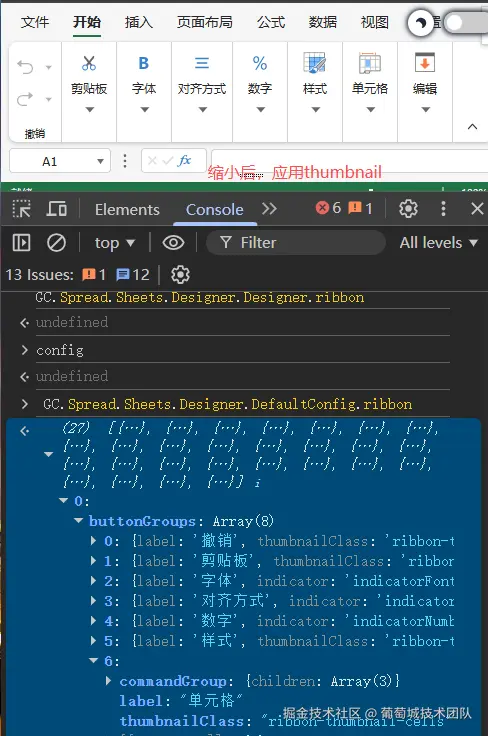Activate DevTools inspect element picker
The height and width of the screenshot is (736, 488).
click(22, 209)
